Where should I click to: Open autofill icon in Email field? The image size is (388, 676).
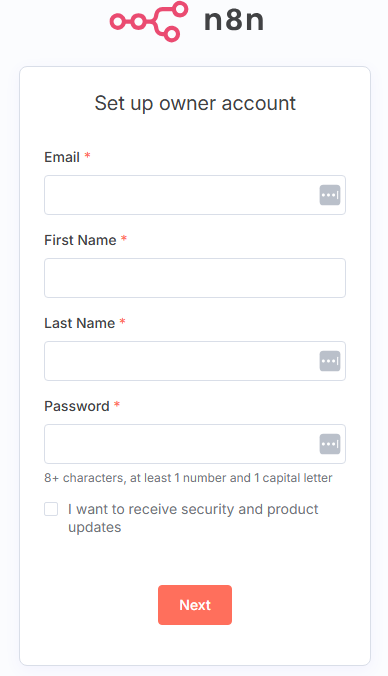tap(330, 195)
